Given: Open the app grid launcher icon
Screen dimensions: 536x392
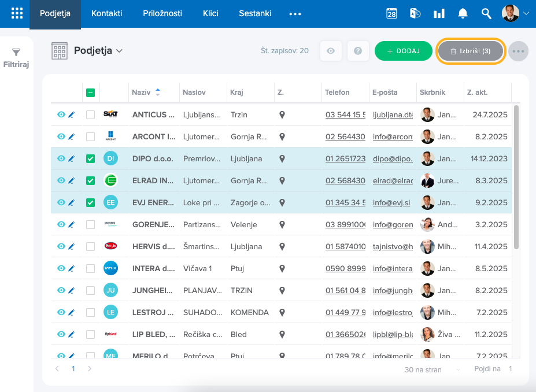Looking at the screenshot, I should [x=17, y=13].
